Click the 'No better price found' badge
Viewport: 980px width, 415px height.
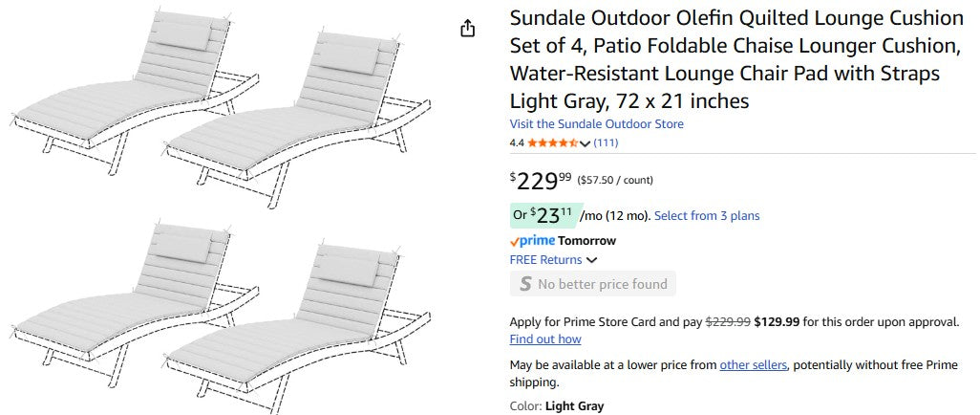(x=592, y=283)
